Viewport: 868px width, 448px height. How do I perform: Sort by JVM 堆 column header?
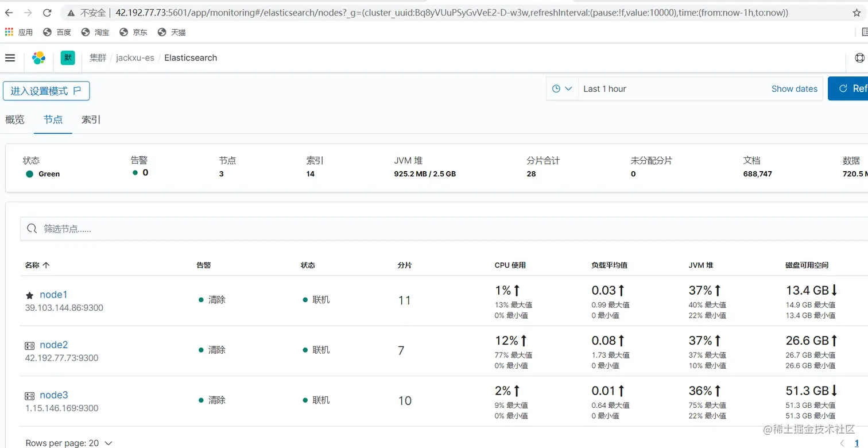(x=701, y=265)
